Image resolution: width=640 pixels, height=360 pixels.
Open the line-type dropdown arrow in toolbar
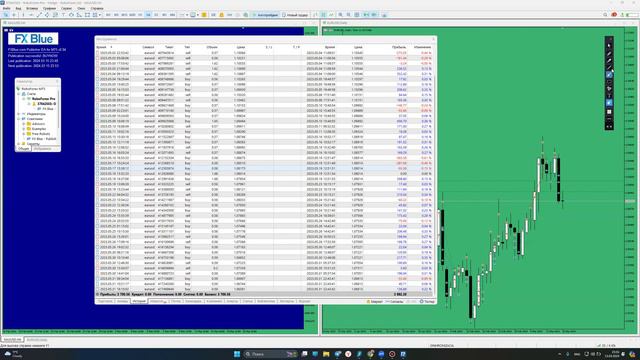click(187, 15)
